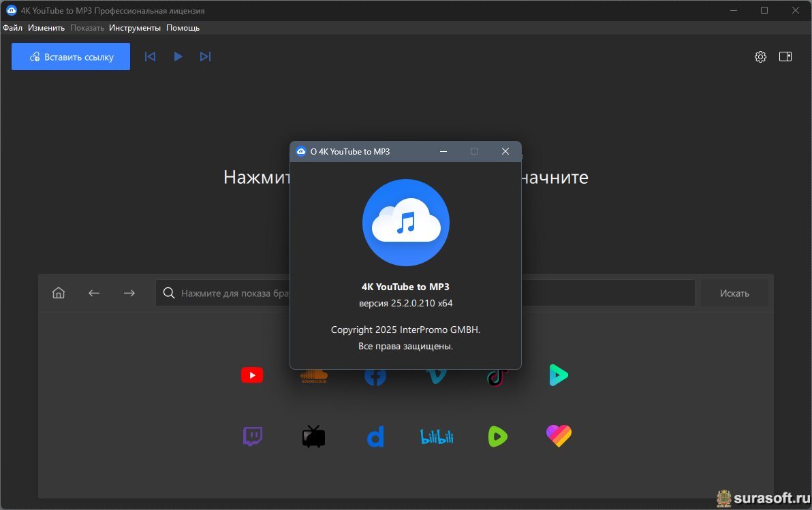Screen dimensions: 812x510
Task: Open the bilibili site icon
Action: click(x=437, y=437)
